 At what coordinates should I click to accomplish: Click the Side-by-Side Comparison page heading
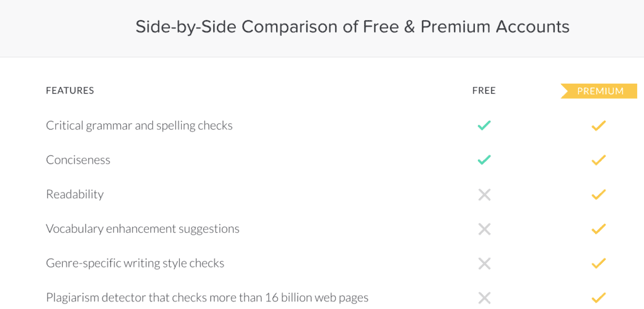point(352,27)
